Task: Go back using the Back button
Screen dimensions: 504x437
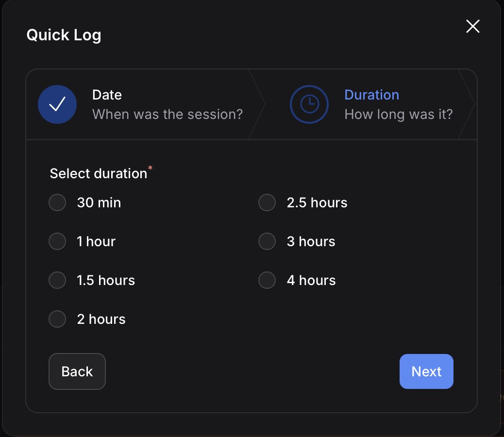Action: pos(77,371)
